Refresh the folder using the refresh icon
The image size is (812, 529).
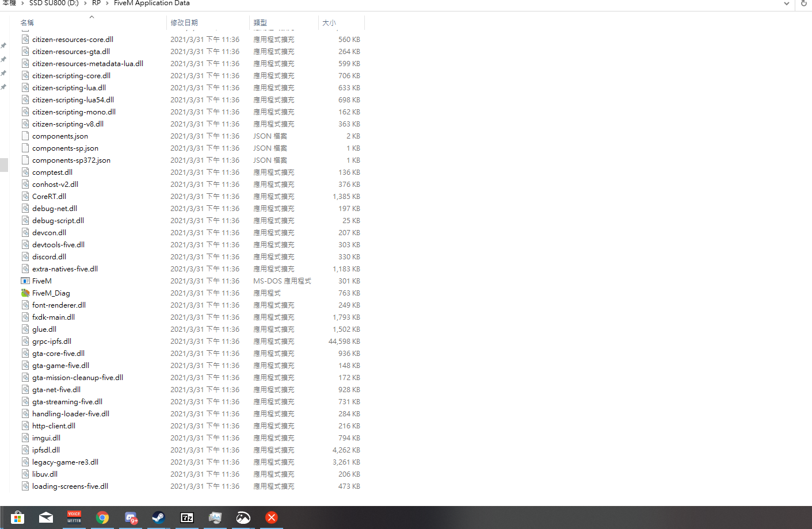tap(803, 3)
